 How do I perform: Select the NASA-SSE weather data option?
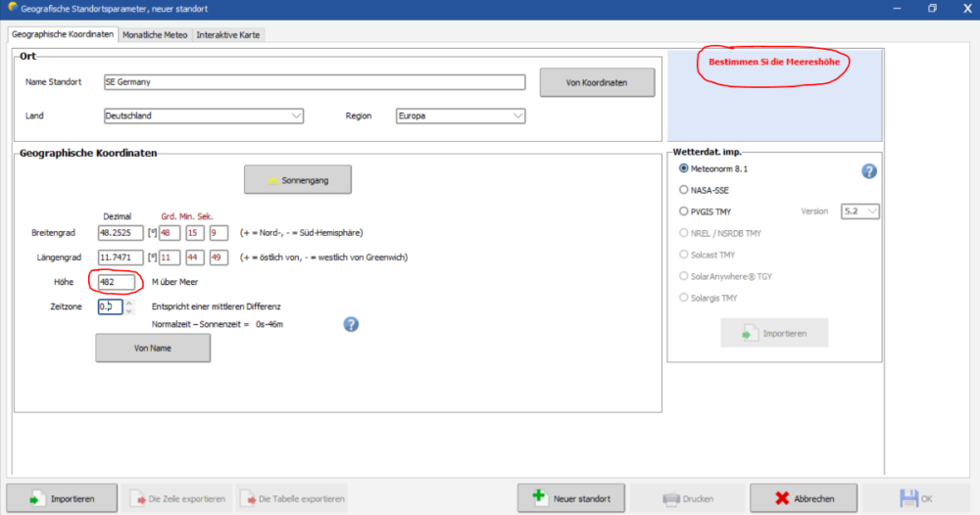[x=684, y=190]
